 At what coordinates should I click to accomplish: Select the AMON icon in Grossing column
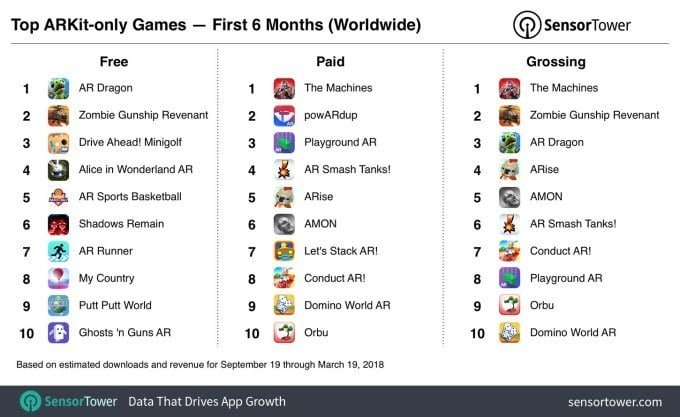[510, 197]
